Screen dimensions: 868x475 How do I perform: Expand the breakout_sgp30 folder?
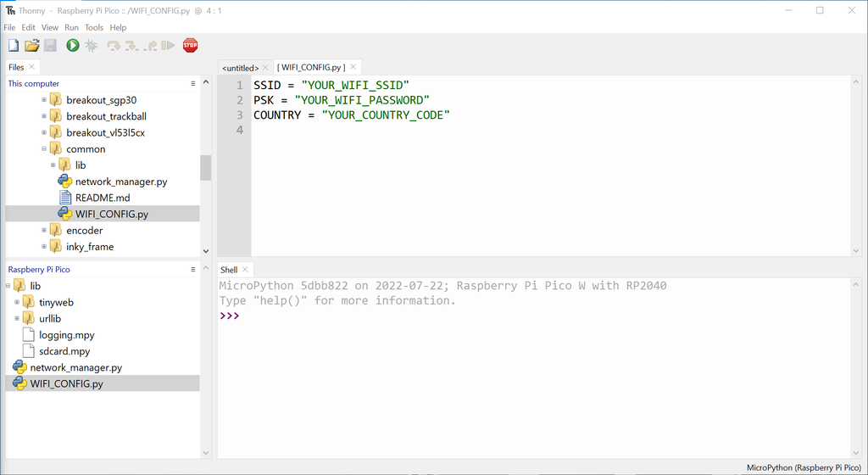coord(44,100)
